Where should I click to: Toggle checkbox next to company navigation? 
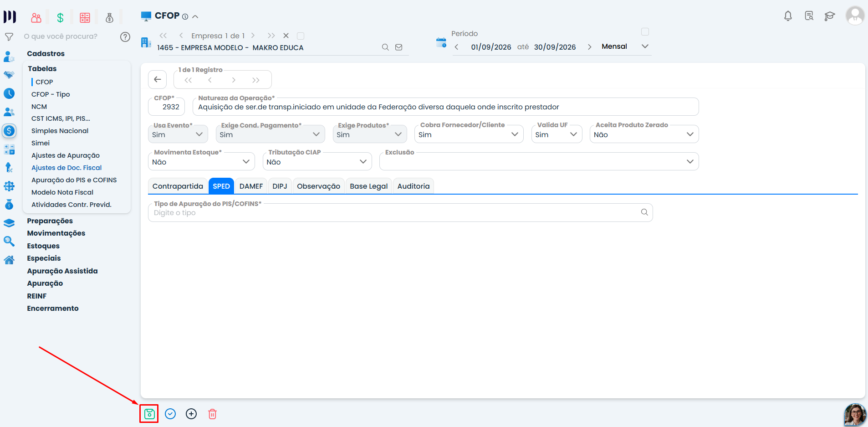point(301,36)
